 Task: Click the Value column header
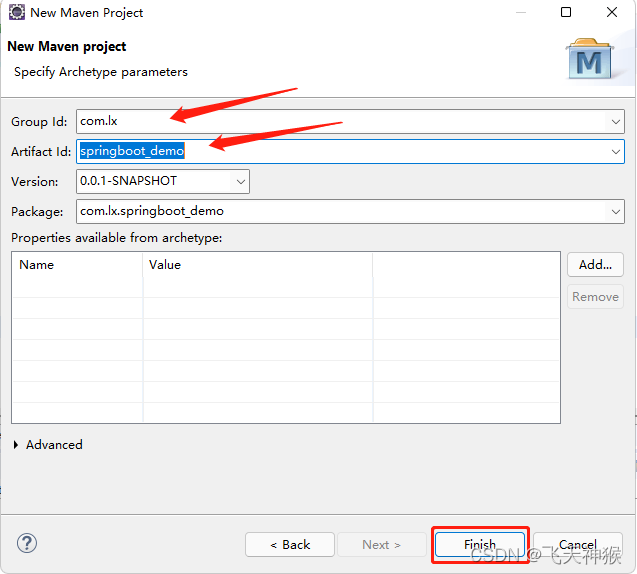click(258, 265)
